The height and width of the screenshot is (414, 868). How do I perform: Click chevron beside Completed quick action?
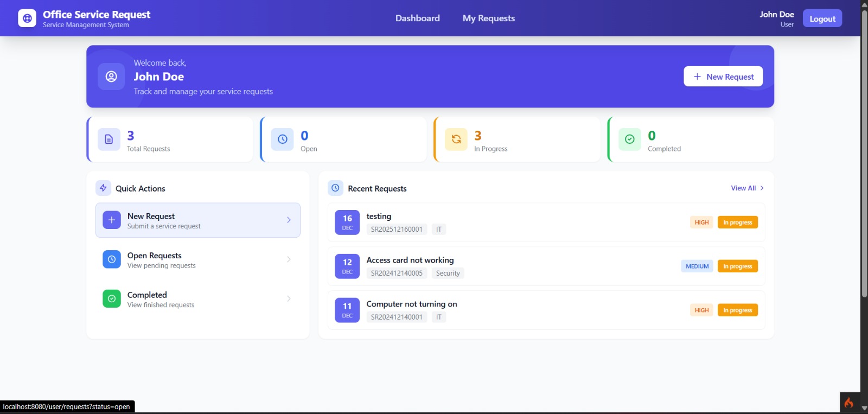pyautogui.click(x=289, y=298)
